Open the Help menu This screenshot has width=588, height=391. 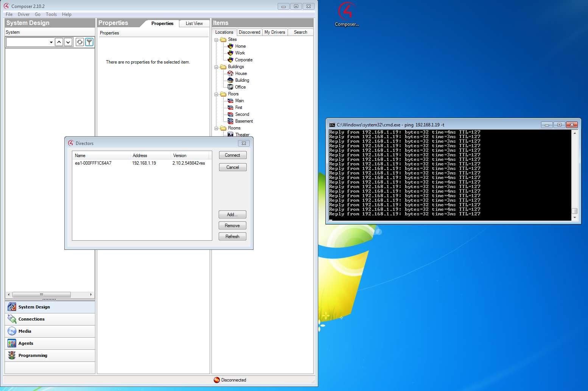click(x=67, y=14)
